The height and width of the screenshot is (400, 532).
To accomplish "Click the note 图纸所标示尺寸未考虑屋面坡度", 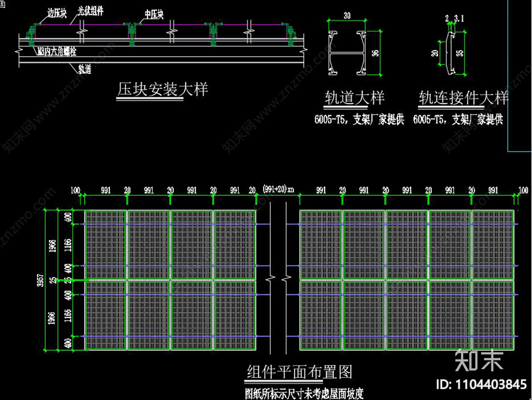I will [x=304, y=394].
